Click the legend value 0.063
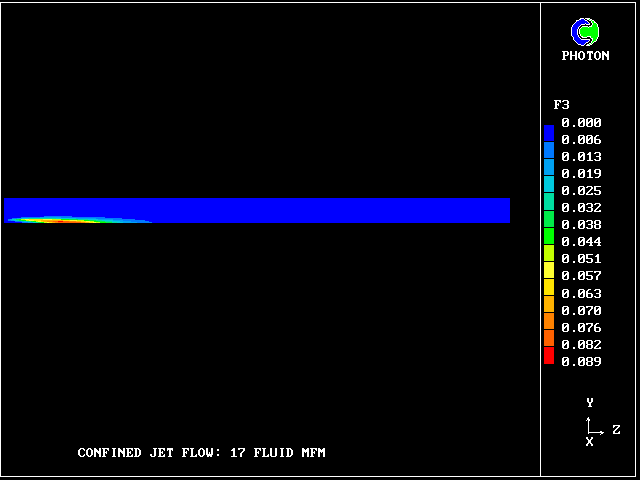The image size is (640, 480). pyautogui.click(x=581, y=294)
